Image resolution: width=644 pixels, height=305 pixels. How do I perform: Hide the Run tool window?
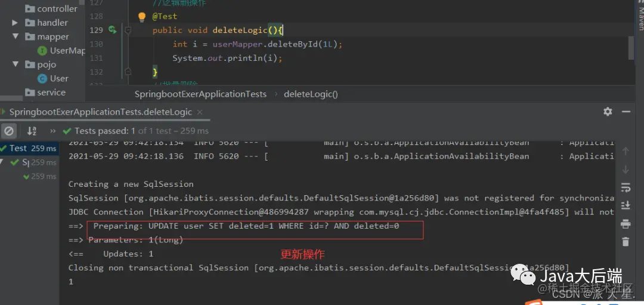626,112
